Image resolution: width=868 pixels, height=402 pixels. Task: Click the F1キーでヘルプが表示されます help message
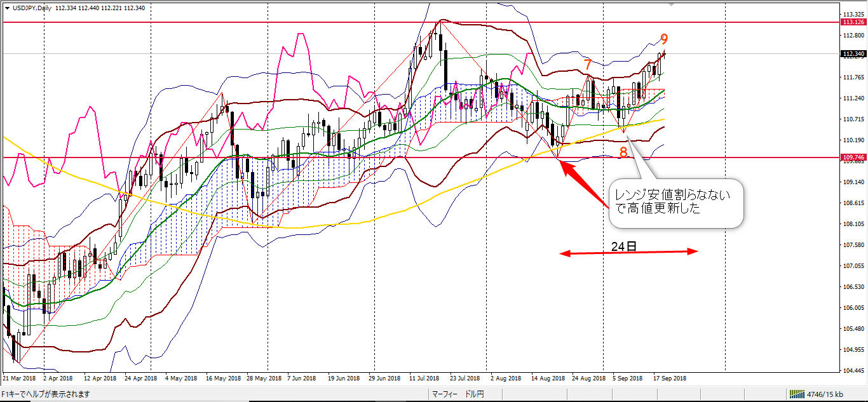[x=46, y=394]
